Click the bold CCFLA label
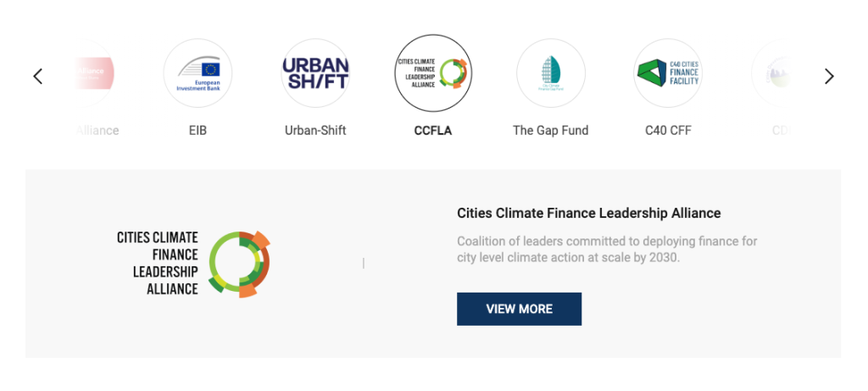Viewport: 868px width, 391px height. (x=433, y=131)
